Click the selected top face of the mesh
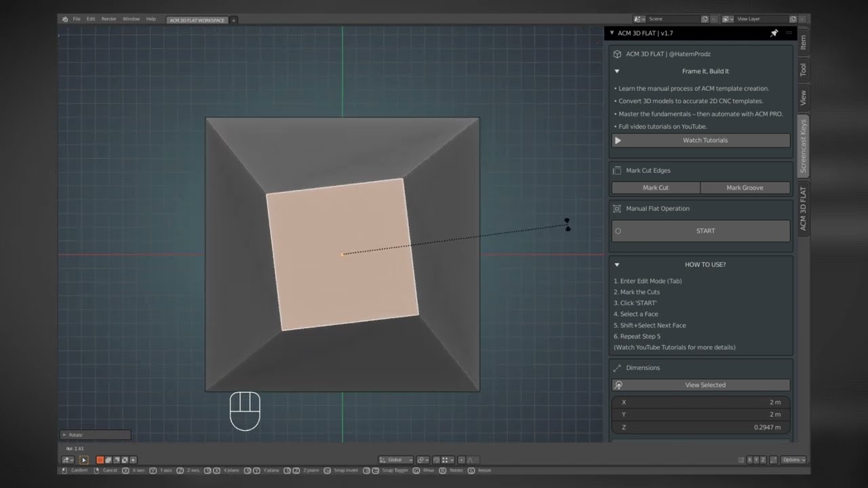This screenshot has width=868, height=488. coord(342,254)
